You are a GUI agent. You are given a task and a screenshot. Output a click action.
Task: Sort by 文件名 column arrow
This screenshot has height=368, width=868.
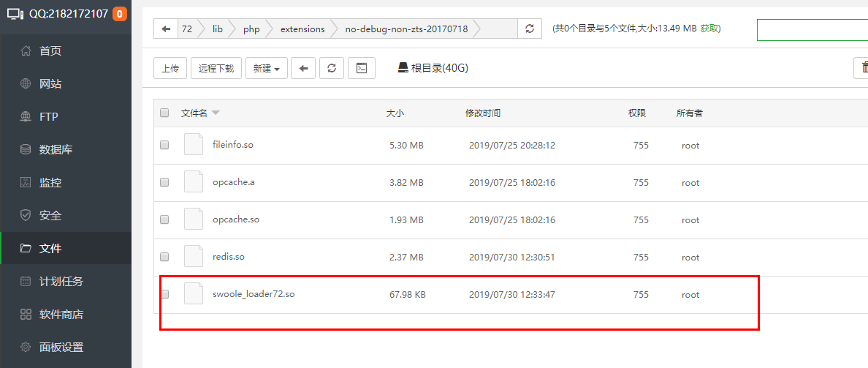[x=216, y=113]
